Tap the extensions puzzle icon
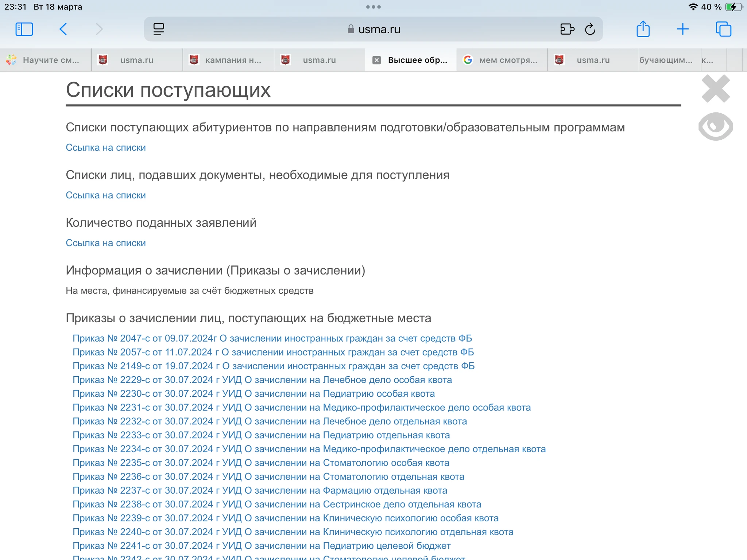 567,29
